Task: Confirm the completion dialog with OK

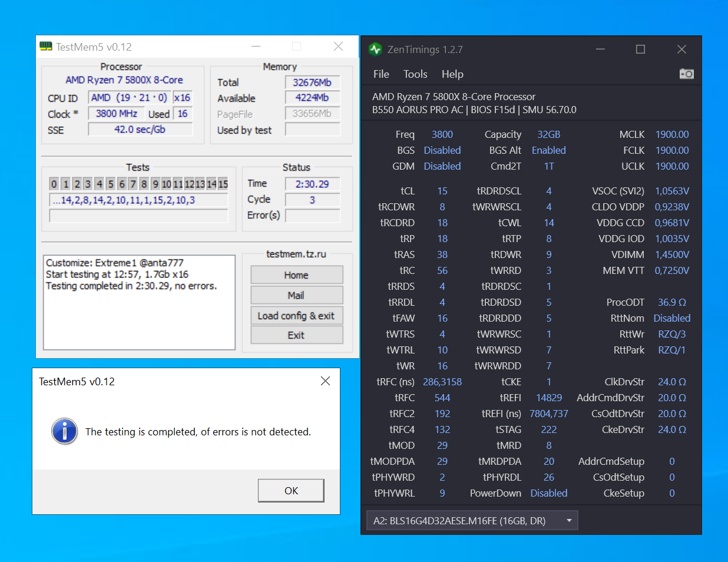Action: pos(291,490)
